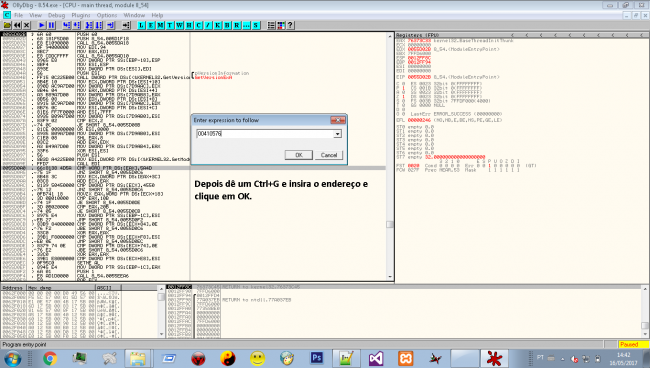Show Run trace (... button)

point(246,25)
